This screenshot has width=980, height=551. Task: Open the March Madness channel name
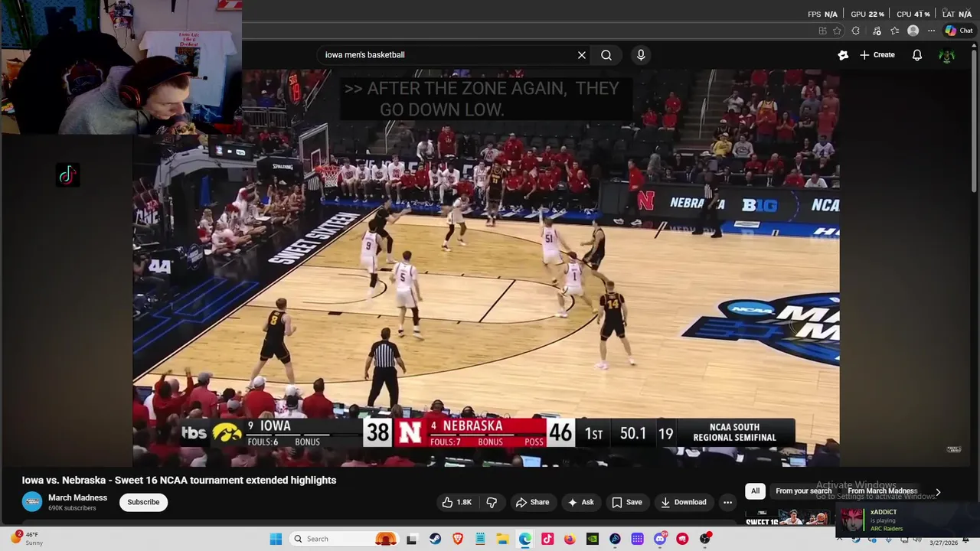[x=77, y=497]
